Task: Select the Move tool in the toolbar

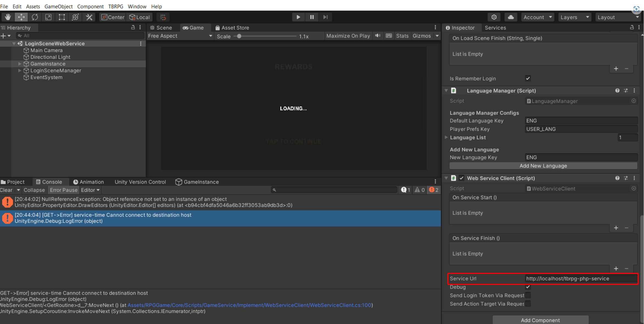Action: coord(21,17)
